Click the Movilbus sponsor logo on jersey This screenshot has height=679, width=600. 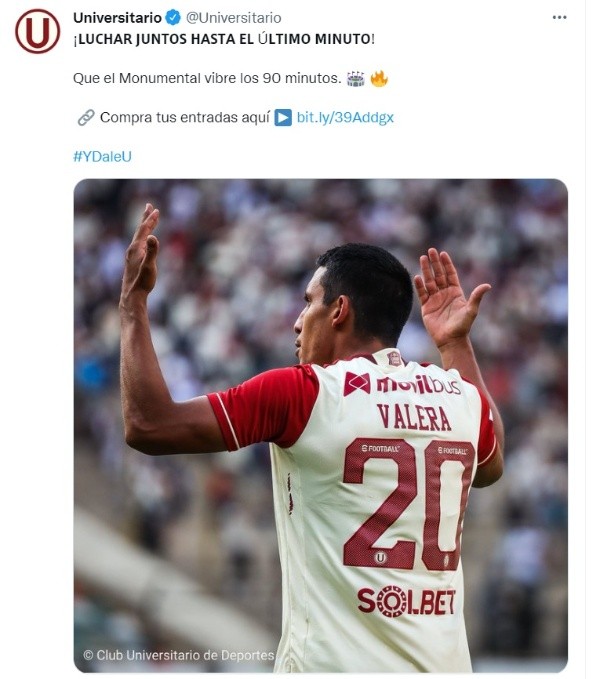(x=402, y=384)
